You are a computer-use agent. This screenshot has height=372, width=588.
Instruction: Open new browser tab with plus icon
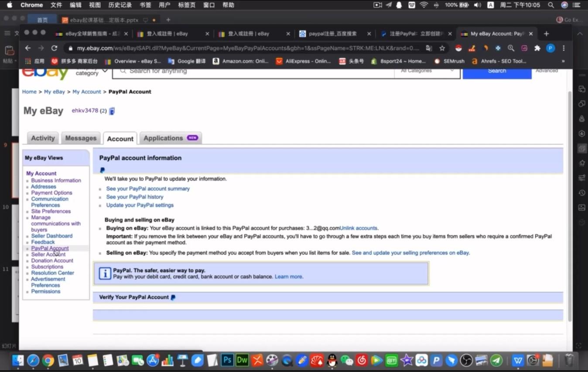pos(546,34)
